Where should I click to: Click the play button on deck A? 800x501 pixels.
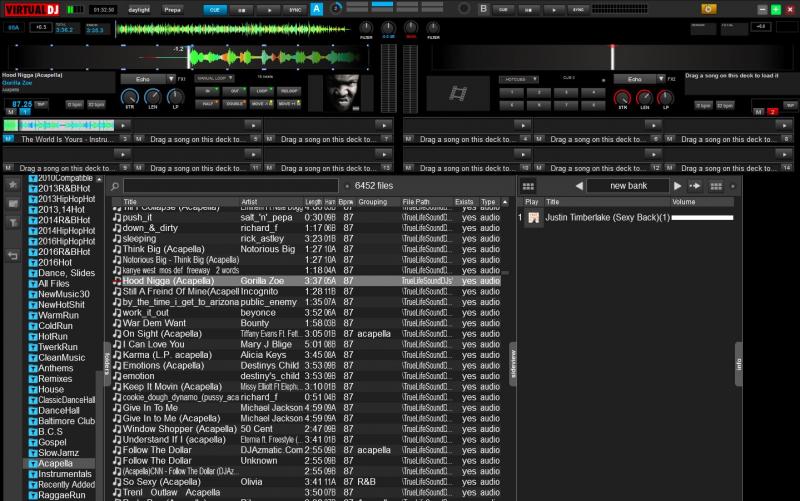click(x=269, y=10)
